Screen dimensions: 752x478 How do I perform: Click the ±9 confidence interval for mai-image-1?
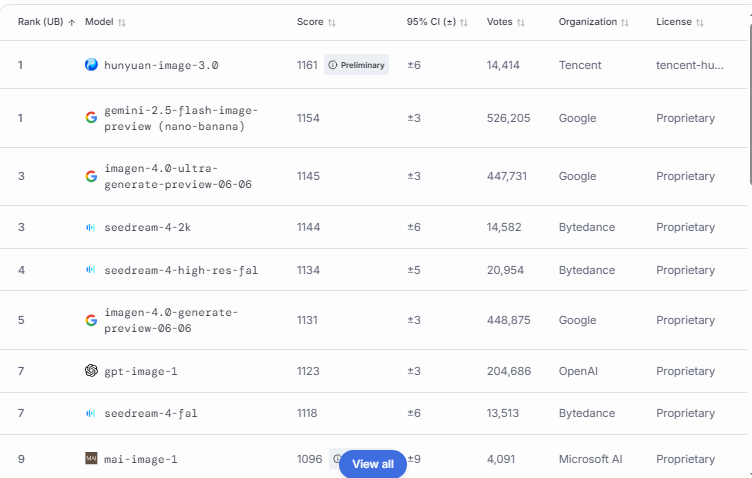(414, 459)
